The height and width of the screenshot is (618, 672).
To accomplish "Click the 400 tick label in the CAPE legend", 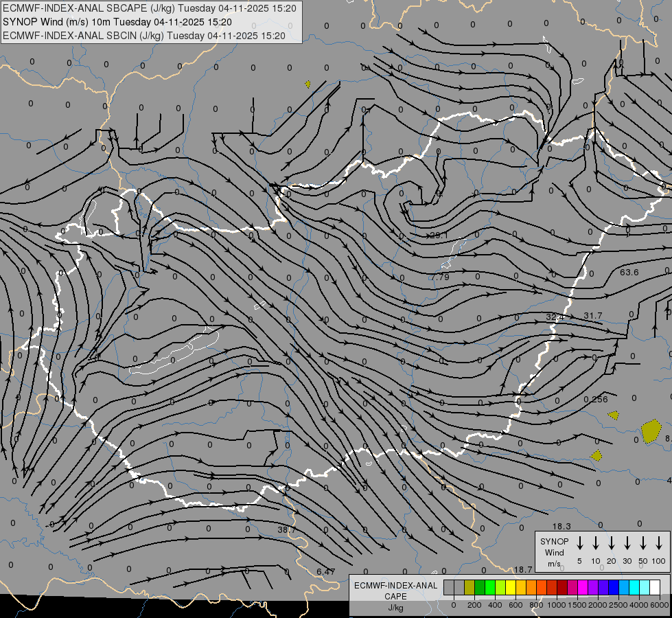I will [x=495, y=605].
